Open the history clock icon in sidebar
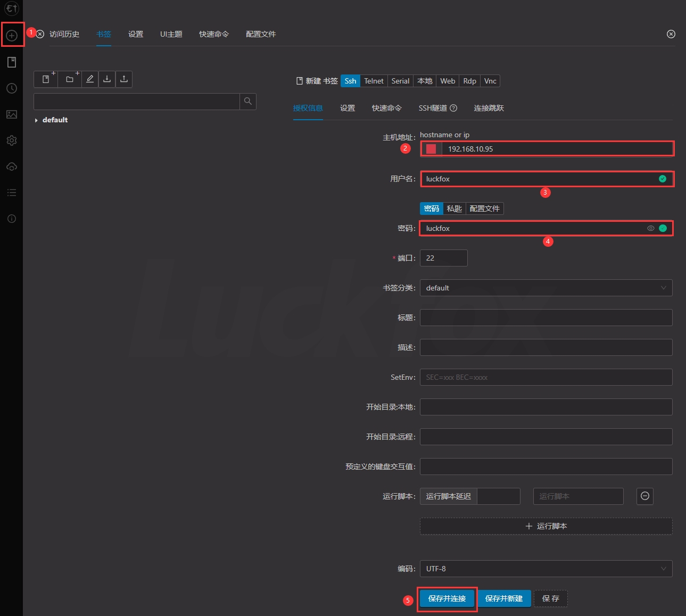The width and height of the screenshot is (686, 616). click(x=12, y=88)
